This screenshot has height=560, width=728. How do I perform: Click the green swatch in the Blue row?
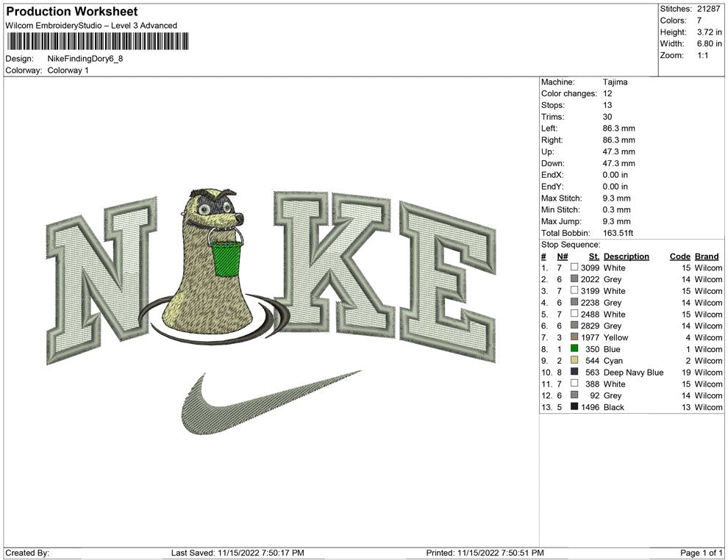click(574, 348)
